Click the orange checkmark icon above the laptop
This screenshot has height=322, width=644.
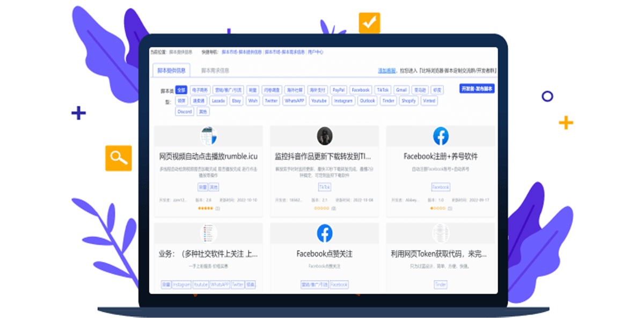coord(369,23)
